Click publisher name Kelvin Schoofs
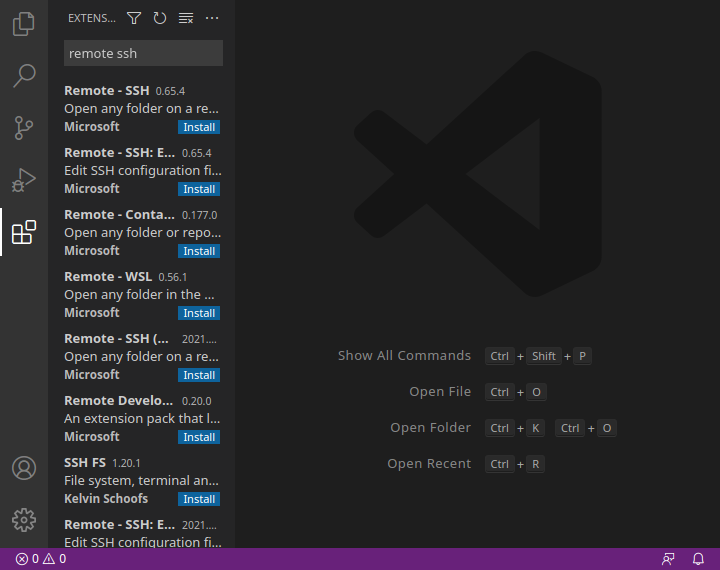This screenshot has height=570, width=720. pyautogui.click(x=106, y=499)
